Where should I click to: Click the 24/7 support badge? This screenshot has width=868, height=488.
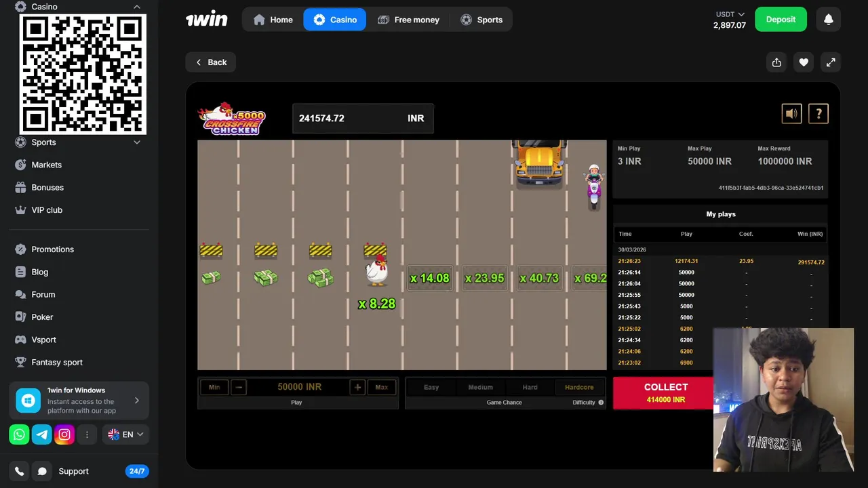point(137,471)
